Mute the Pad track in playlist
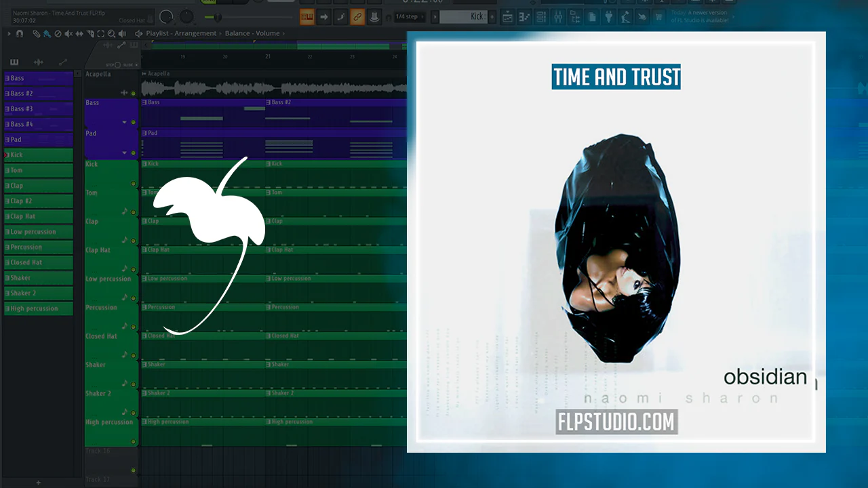 coord(133,153)
